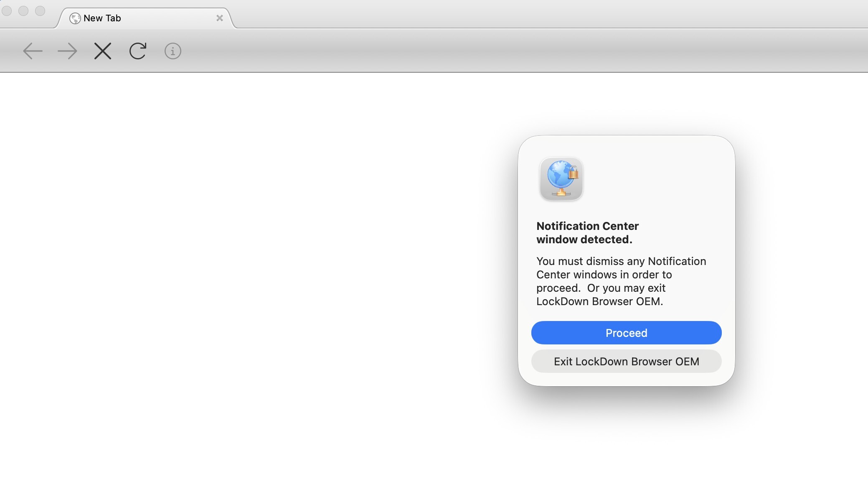868x479 pixels.
Task: Click the dialog message about dismissing notifications
Action: 621,281
